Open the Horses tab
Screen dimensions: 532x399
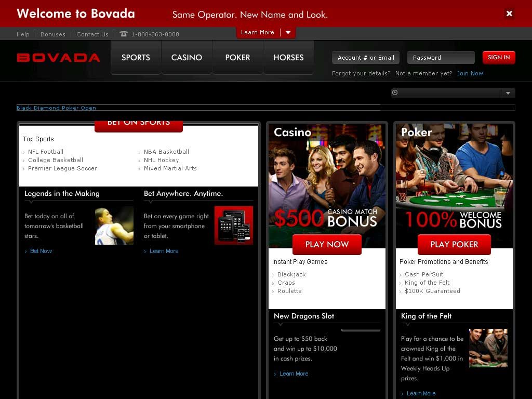288,57
